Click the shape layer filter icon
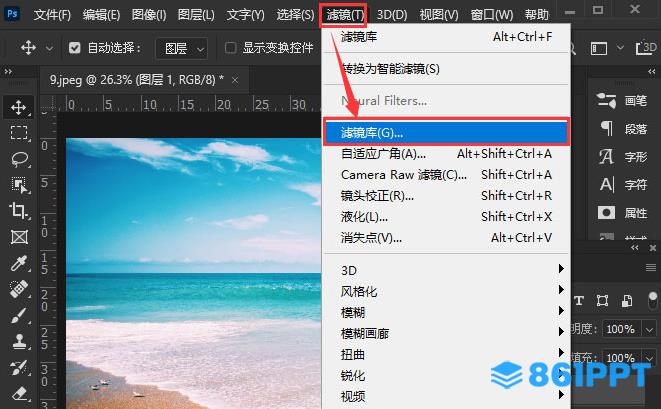 (602, 301)
